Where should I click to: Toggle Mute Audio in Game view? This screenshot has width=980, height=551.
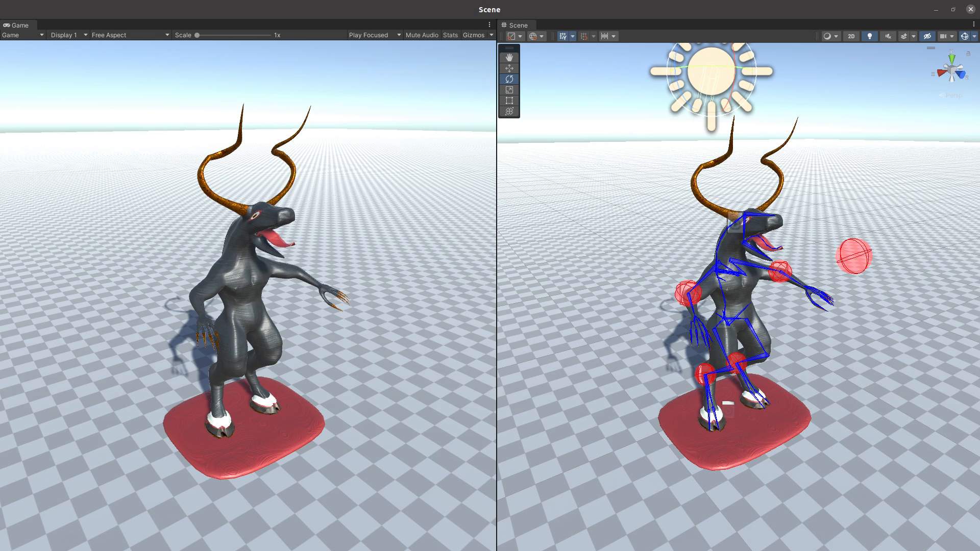pos(422,35)
